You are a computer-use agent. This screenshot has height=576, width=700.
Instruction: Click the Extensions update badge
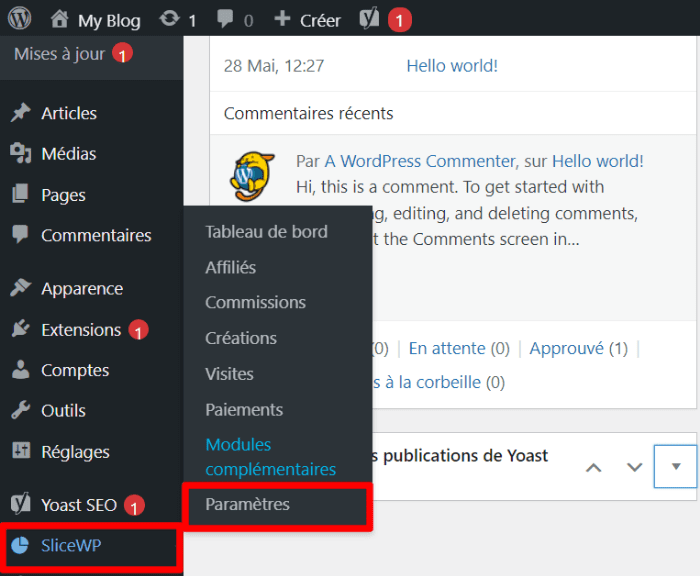click(x=138, y=330)
